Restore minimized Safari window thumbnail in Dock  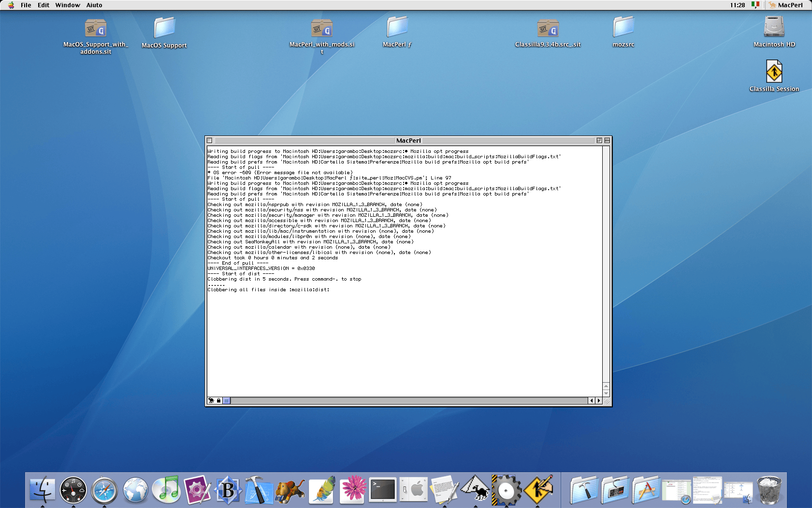coord(677,491)
